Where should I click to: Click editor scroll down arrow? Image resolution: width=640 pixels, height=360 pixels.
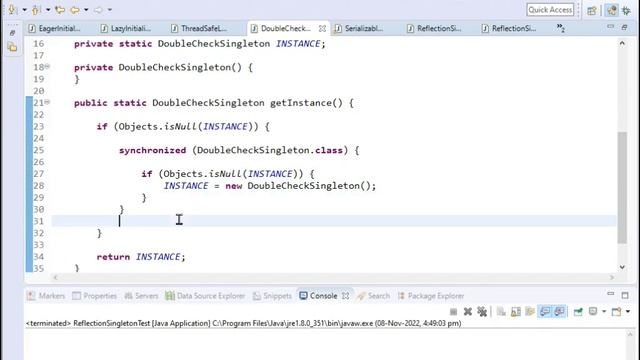tap(622, 267)
